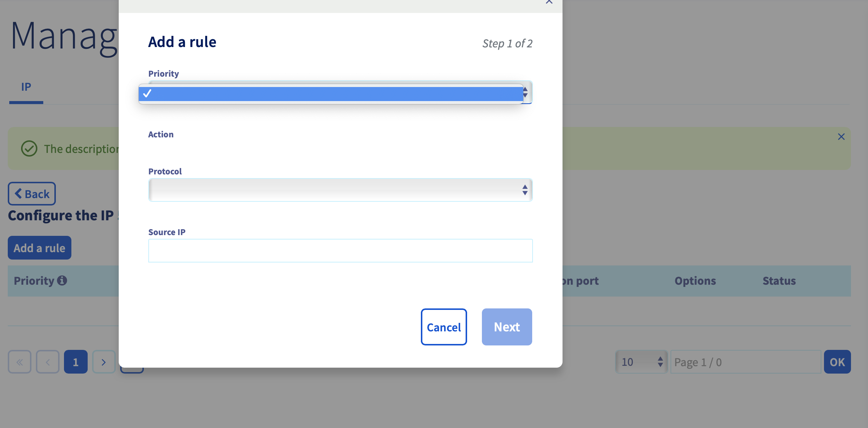Click the blue Add a rule button
This screenshot has height=428, width=868.
pos(40,248)
